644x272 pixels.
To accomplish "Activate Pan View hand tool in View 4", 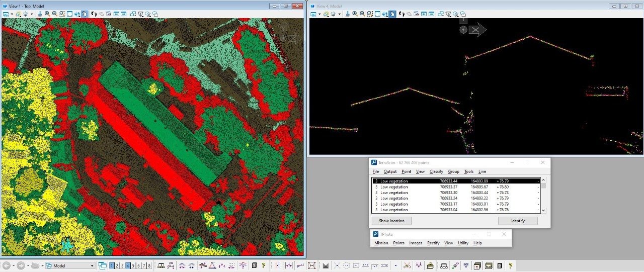I will coord(391,14).
